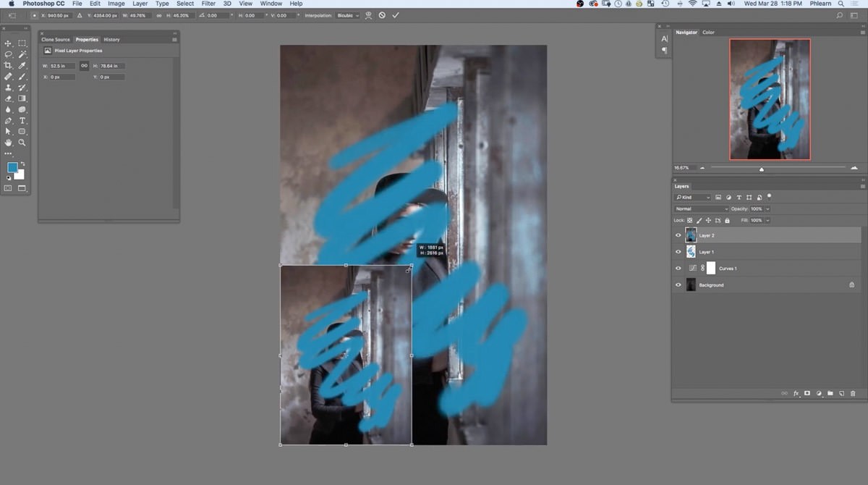This screenshot has width=868, height=485.
Task: Select the Hand tool
Action: click(x=9, y=143)
